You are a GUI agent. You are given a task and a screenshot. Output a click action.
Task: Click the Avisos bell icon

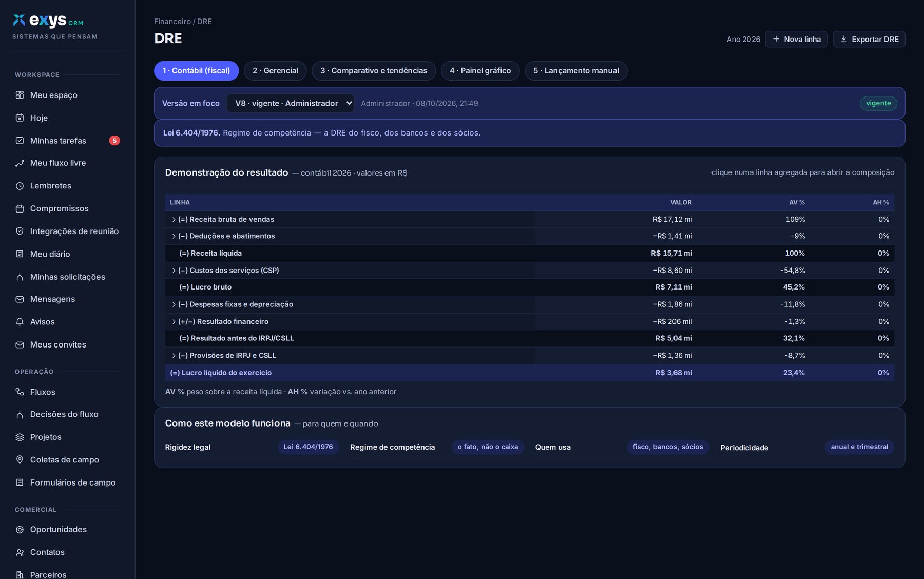(20, 322)
